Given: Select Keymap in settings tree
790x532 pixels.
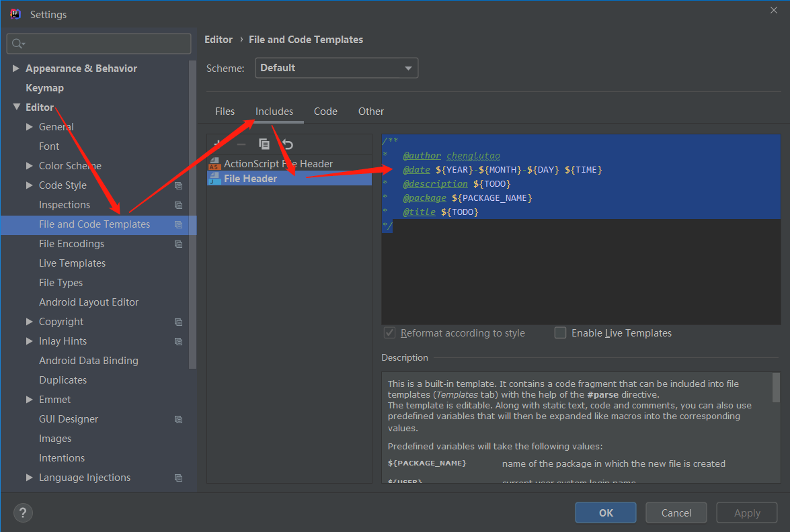Looking at the screenshot, I should (45, 87).
